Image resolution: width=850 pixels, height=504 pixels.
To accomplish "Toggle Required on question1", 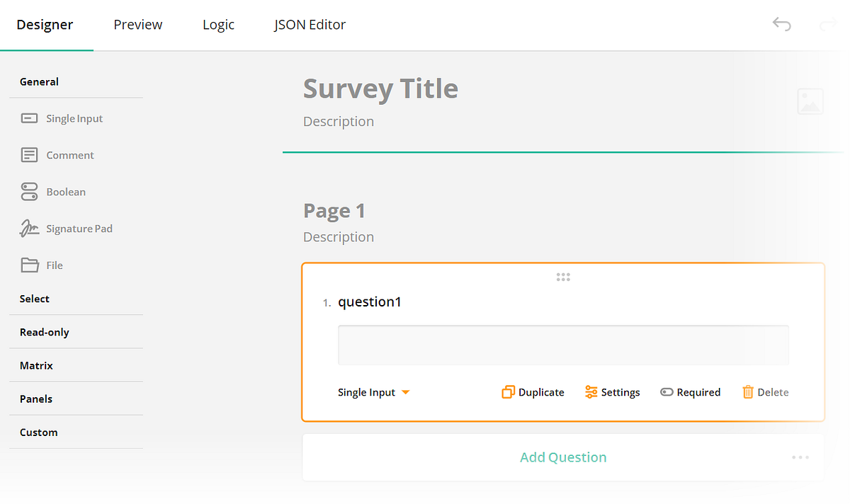I will click(x=667, y=391).
